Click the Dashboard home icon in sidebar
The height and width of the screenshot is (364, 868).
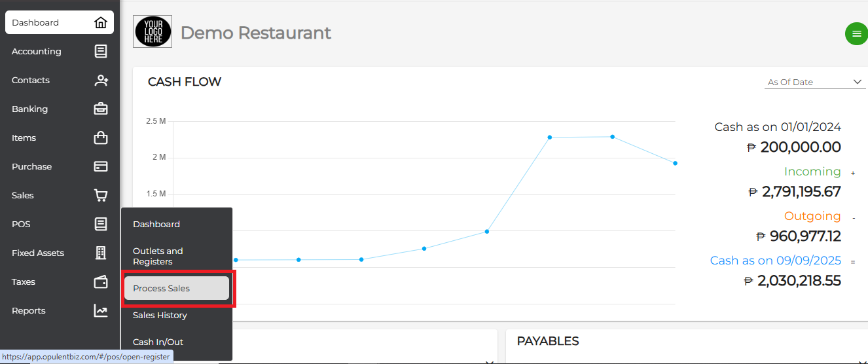click(x=101, y=23)
